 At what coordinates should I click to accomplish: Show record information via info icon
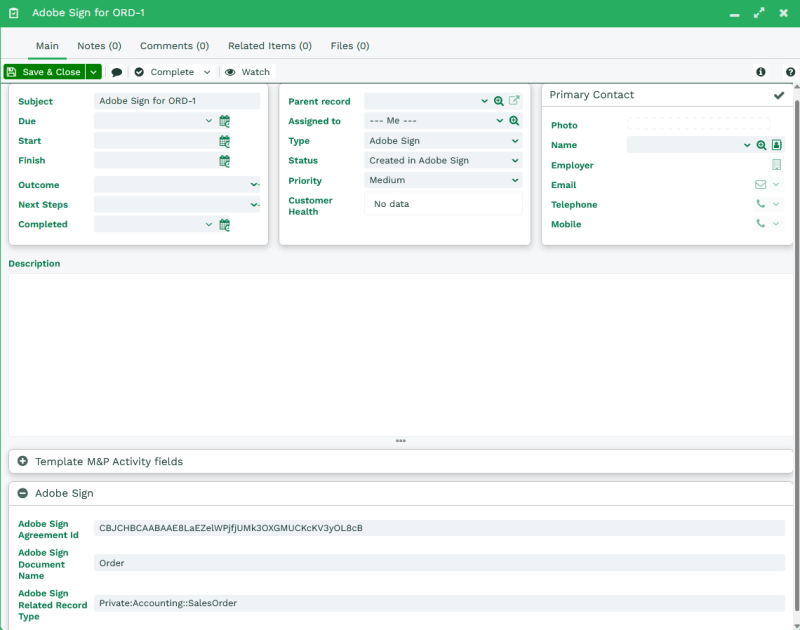(x=761, y=72)
